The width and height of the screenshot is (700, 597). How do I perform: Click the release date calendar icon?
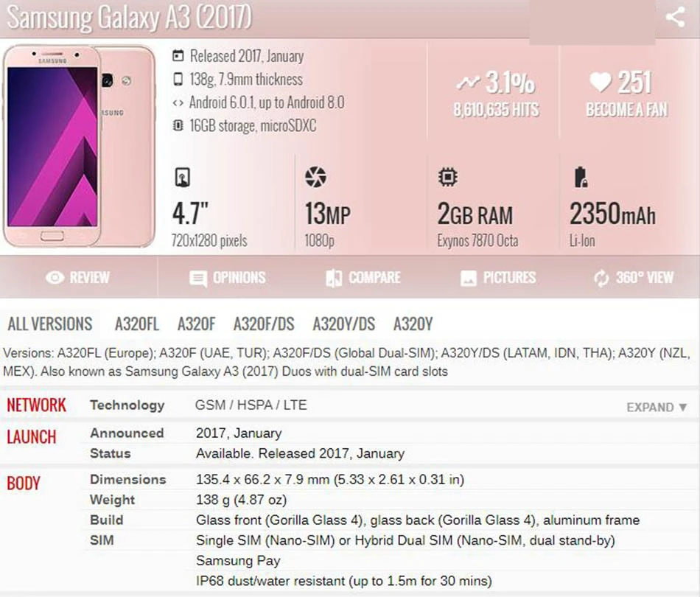tap(178, 56)
